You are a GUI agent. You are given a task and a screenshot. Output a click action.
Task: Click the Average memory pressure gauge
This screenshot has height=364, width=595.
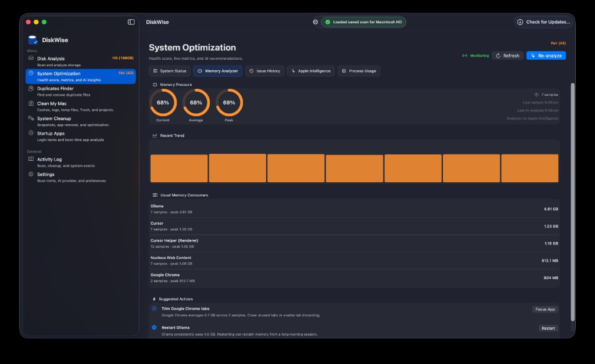pyautogui.click(x=196, y=102)
